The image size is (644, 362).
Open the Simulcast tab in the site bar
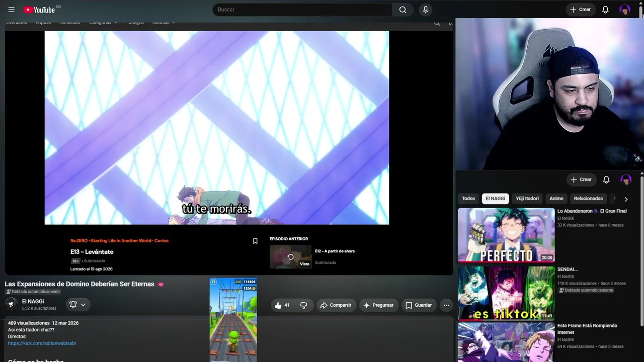tap(70, 23)
